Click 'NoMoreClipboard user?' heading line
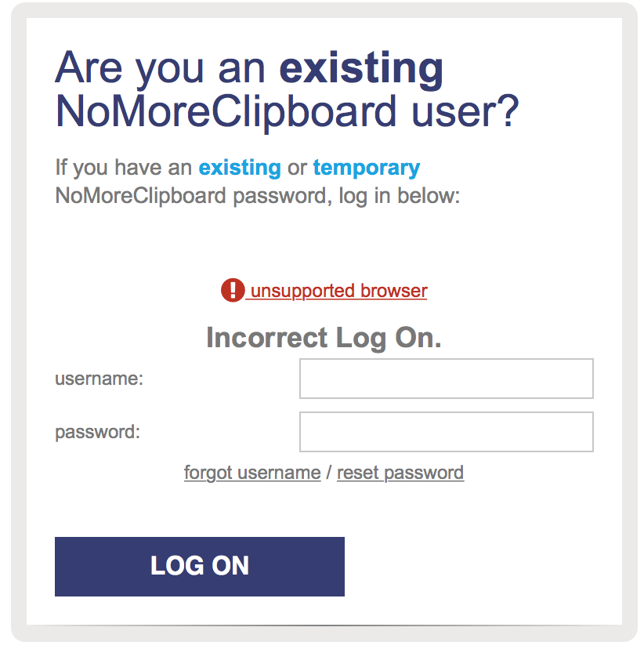The width and height of the screenshot is (644, 649). (x=287, y=112)
